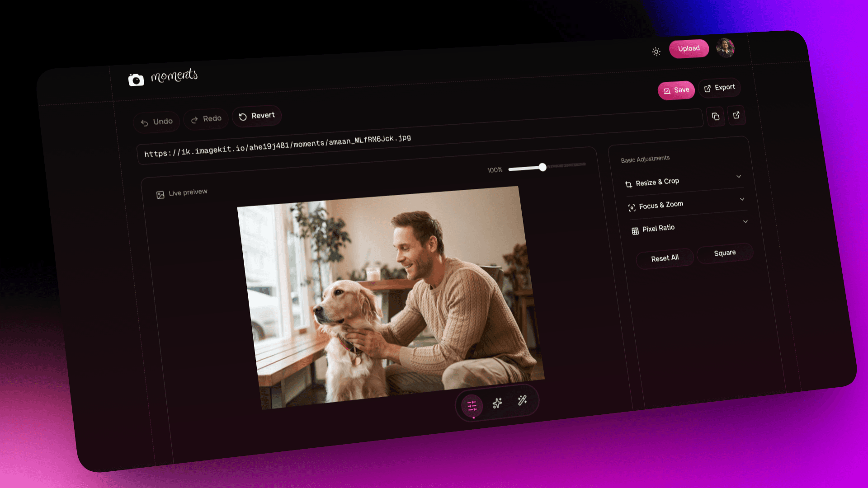This screenshot has width=868, height=488.
Task: Click the Focus & Zoom target icon
Action: [x=632, y=208]
